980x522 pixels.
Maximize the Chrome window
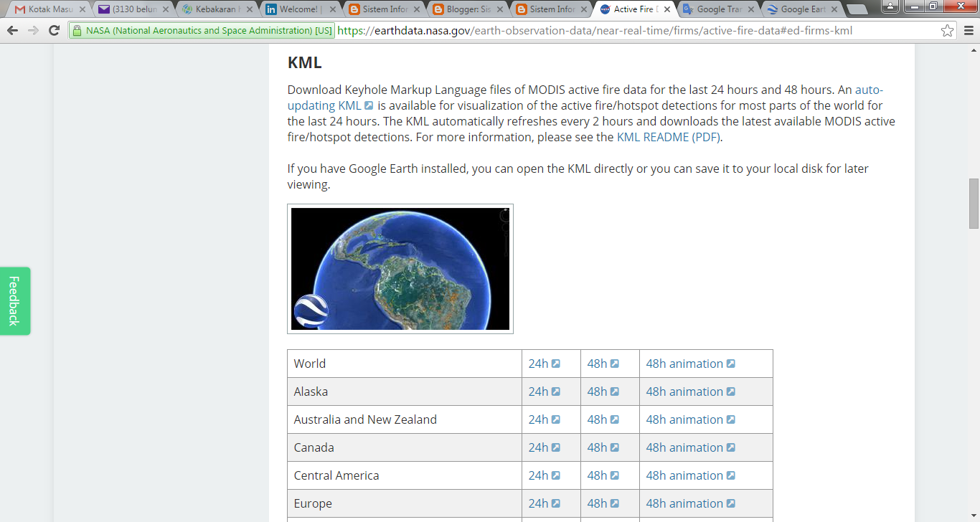[x=932, y=6]
